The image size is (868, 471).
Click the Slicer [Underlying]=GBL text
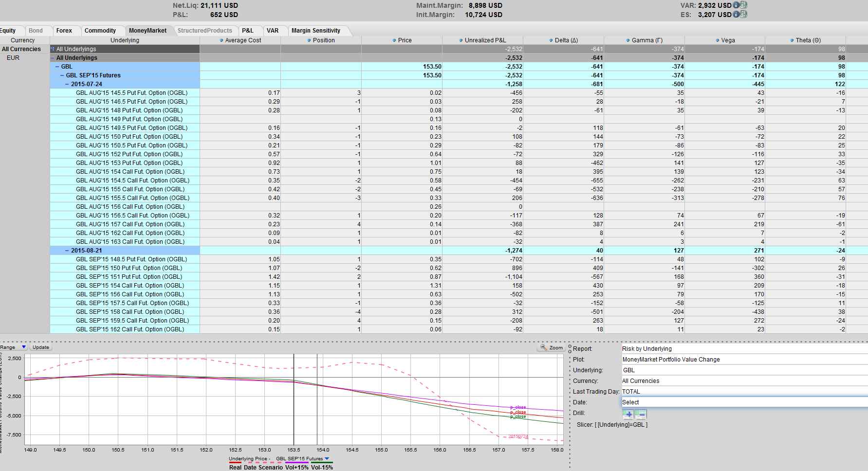tap(612, 425)
